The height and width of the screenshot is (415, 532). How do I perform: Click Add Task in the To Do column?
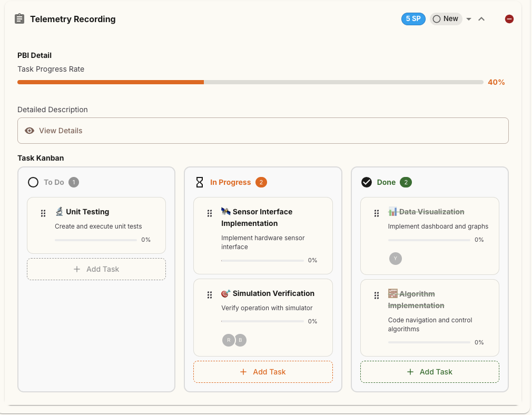coord(96,269)
